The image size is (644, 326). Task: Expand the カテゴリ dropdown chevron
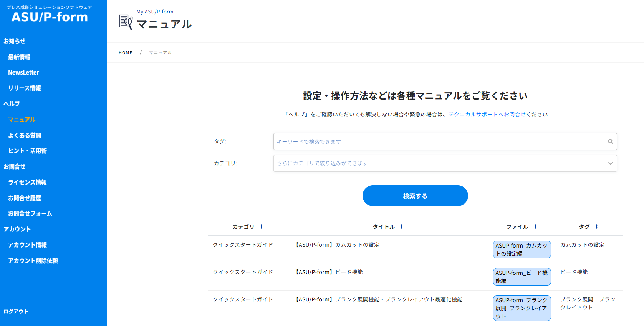[610, 163]
